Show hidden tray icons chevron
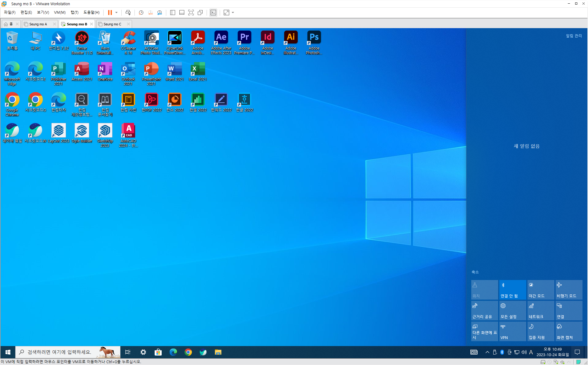 487,352
